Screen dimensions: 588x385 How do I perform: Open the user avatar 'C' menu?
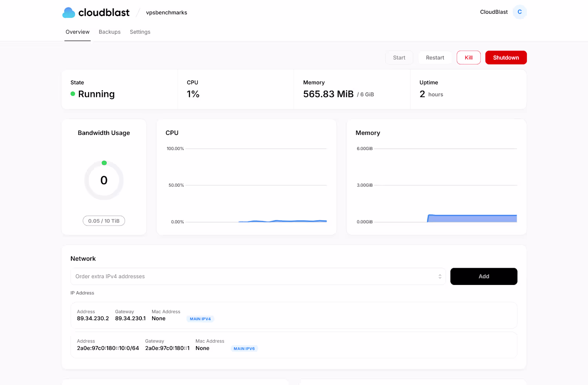click(x=519, y=12)
